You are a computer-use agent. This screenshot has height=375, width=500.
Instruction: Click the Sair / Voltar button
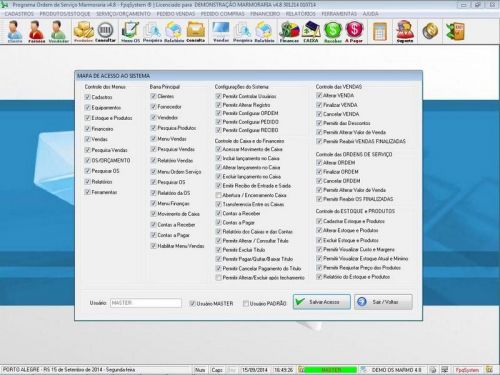point(383,302)
